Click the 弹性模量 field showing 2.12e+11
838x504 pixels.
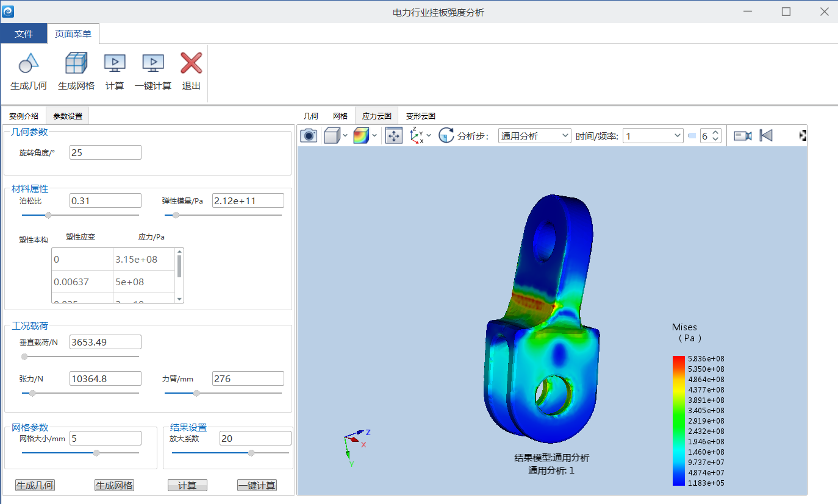click(248, 201)
